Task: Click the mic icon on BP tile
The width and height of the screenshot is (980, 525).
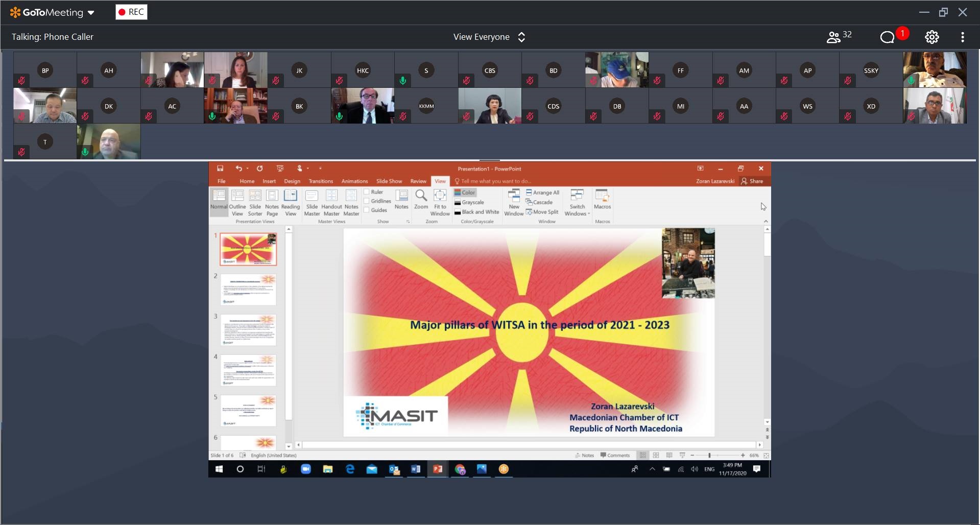Action: tap(21, 80)
